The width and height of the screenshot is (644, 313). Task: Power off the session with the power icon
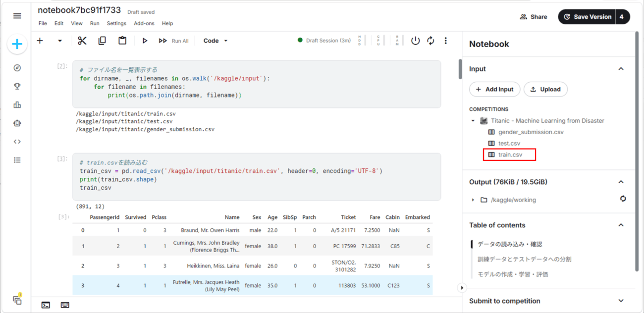416,41
